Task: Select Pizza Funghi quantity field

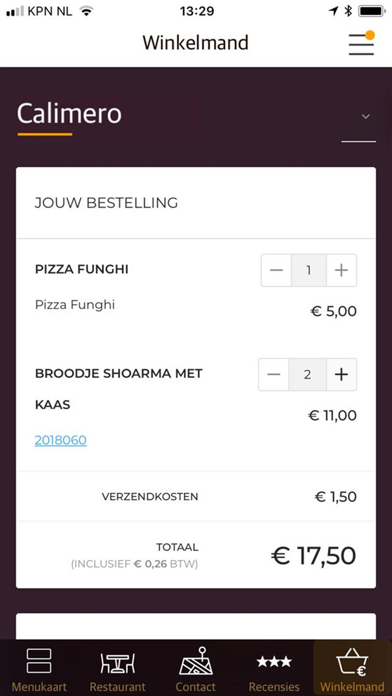Action: tap(309, 270)
